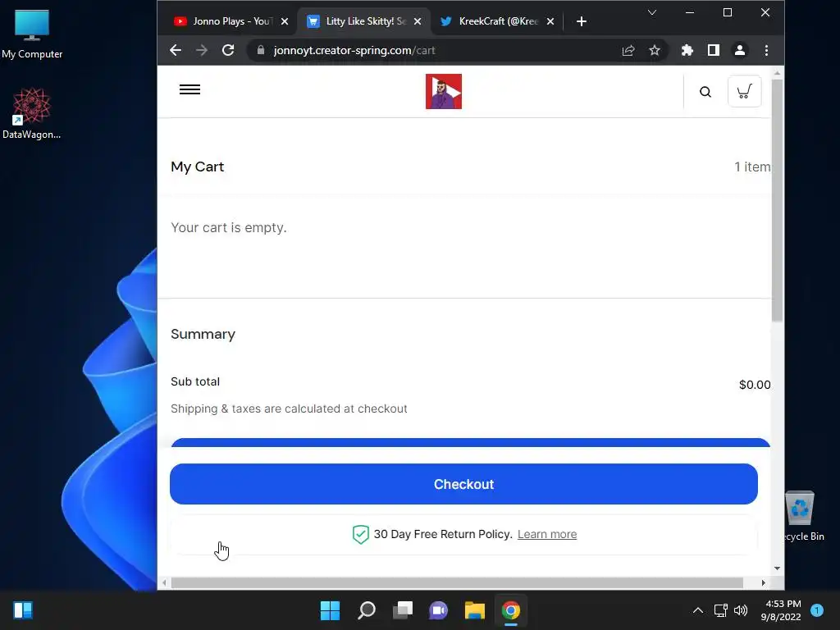Image resolution: width=840 pixels, height=630 pixels.
Task: Click the Jonno store logo
Action: (x=444, y=92)
